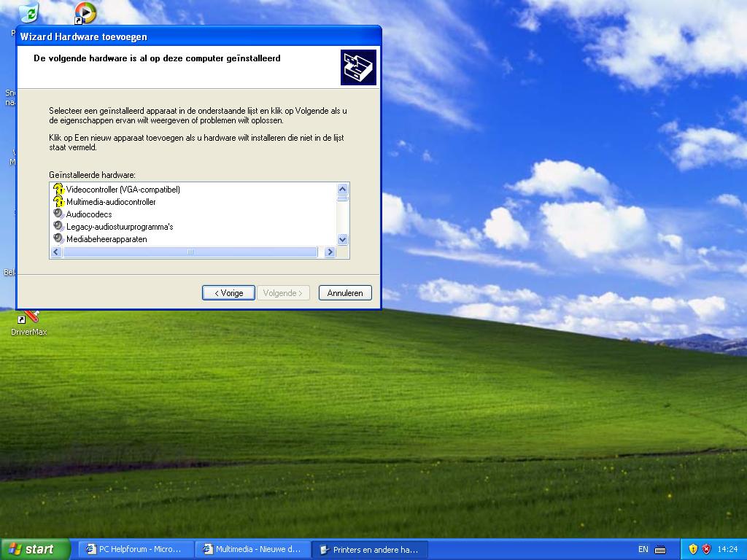The image size is (747, 560).
Task: Select Multimedia-audiocontroller in hardware list
Action: 111,202
